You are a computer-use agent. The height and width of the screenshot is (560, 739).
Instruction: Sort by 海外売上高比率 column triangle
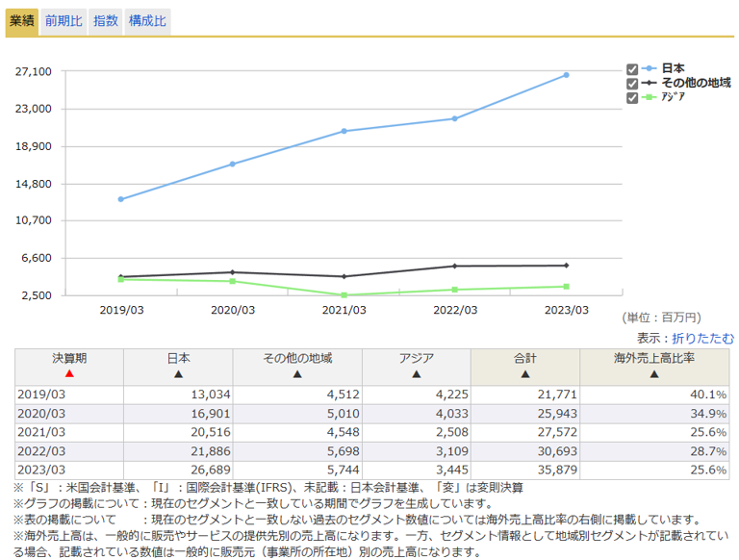654,374
